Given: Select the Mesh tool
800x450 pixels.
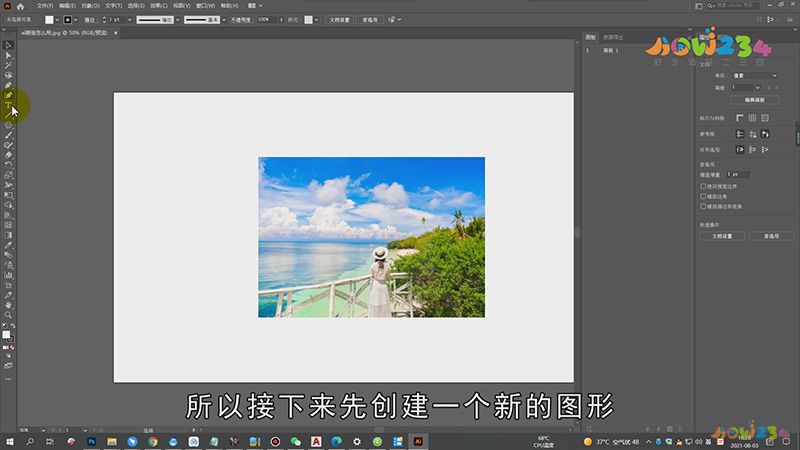Looking at the screenshot, I should [8, 225].
